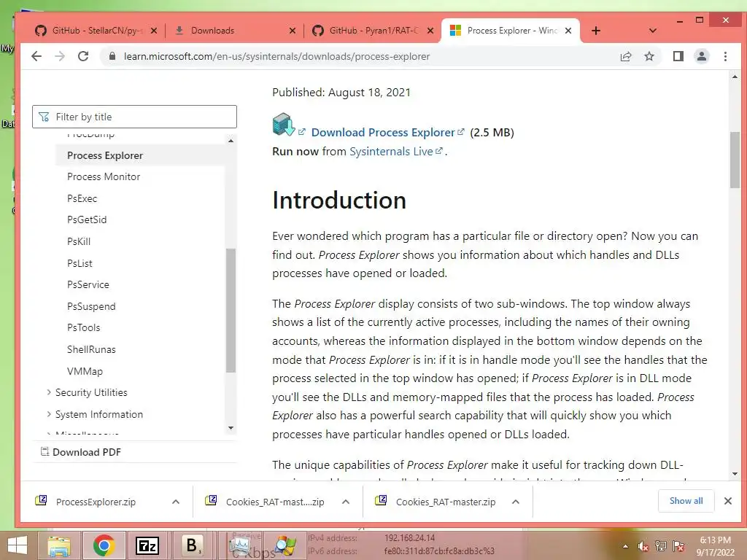Open PsExec in the sidebar

click(x=82, y=198)
